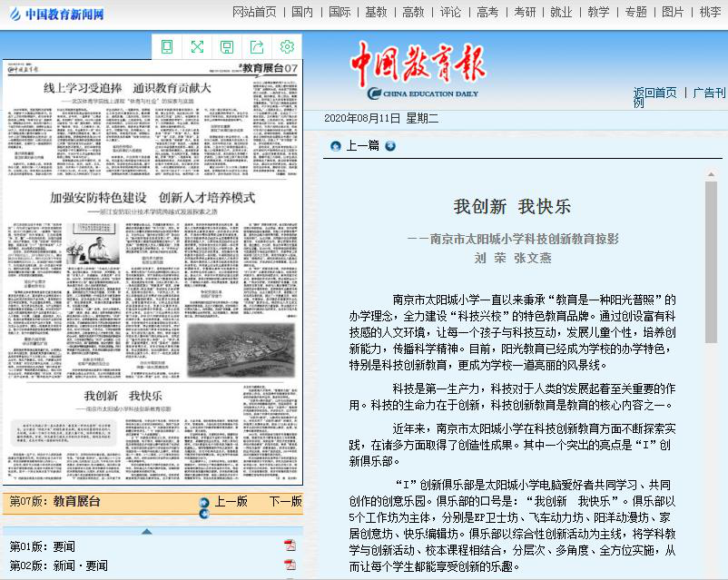
Task: Open the PDF icon for 第02版
Action: [290, 565]
